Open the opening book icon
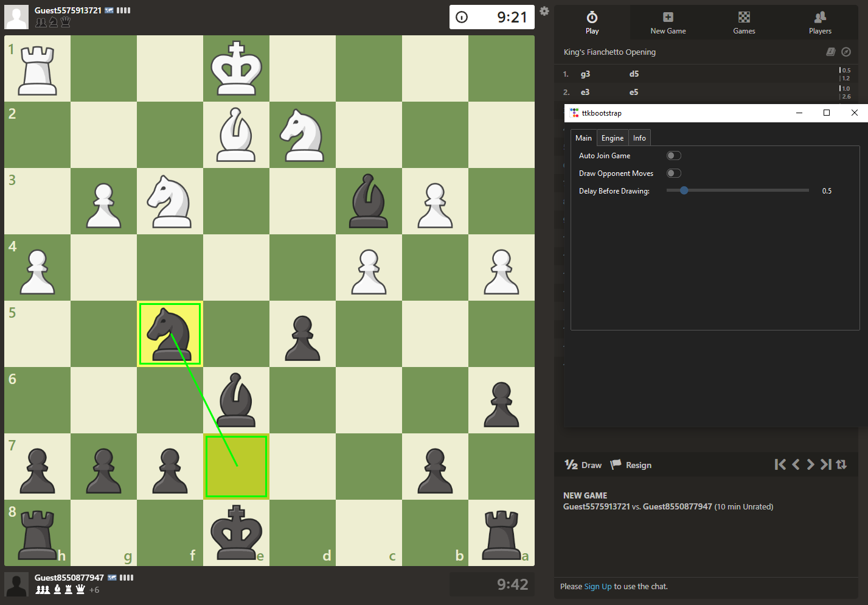 [x=830, y=52]
